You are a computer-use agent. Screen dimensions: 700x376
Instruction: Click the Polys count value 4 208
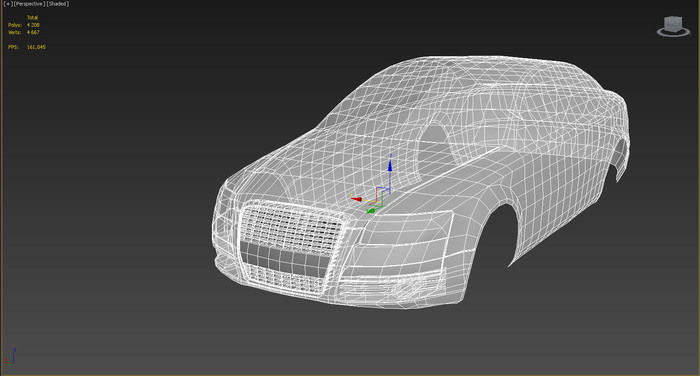tap(33, 25)
